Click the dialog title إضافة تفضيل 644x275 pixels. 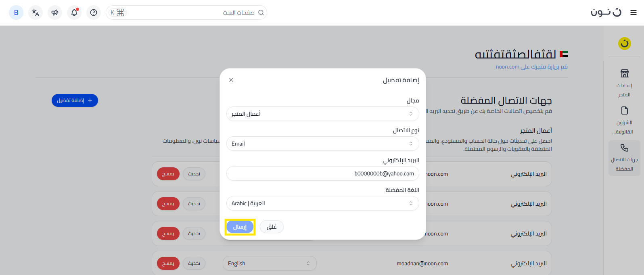(401, 80)
